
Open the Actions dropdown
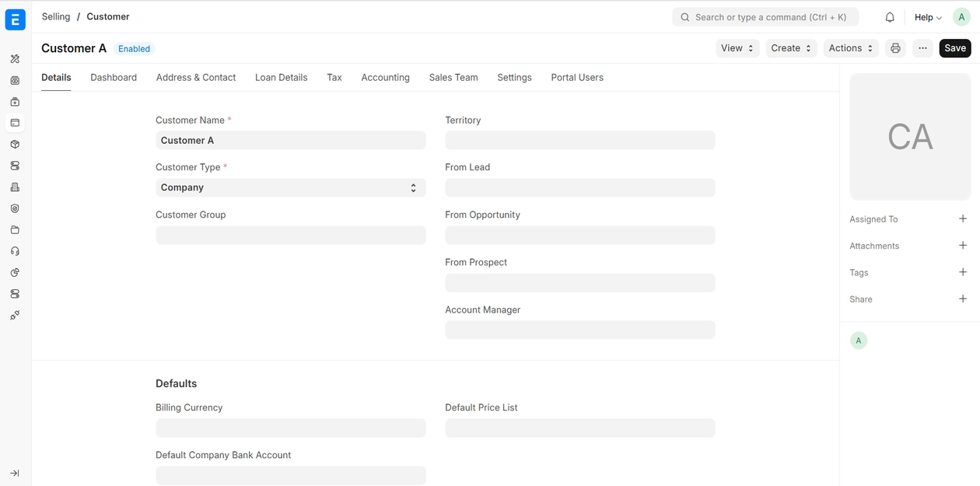pos(850,48)
